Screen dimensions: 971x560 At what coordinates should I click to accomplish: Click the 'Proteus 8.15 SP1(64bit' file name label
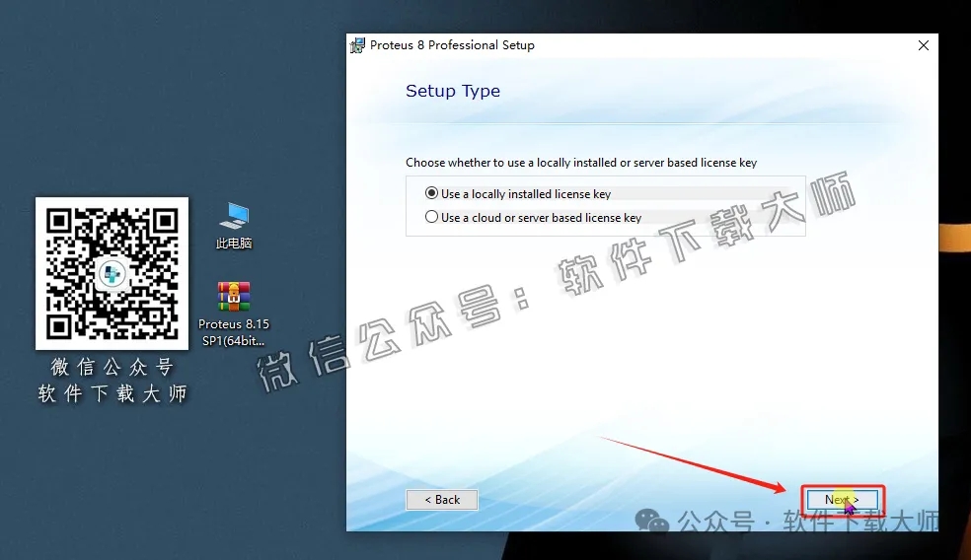pos(234,332)
